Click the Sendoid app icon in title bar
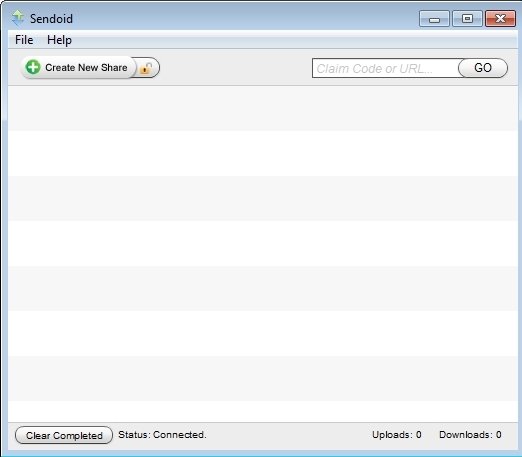The image size is (522, 457). 18,18
